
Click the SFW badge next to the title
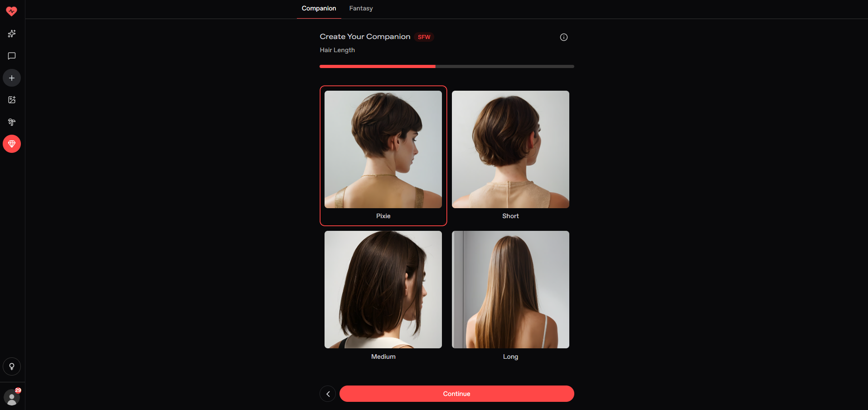coord(424,37)
